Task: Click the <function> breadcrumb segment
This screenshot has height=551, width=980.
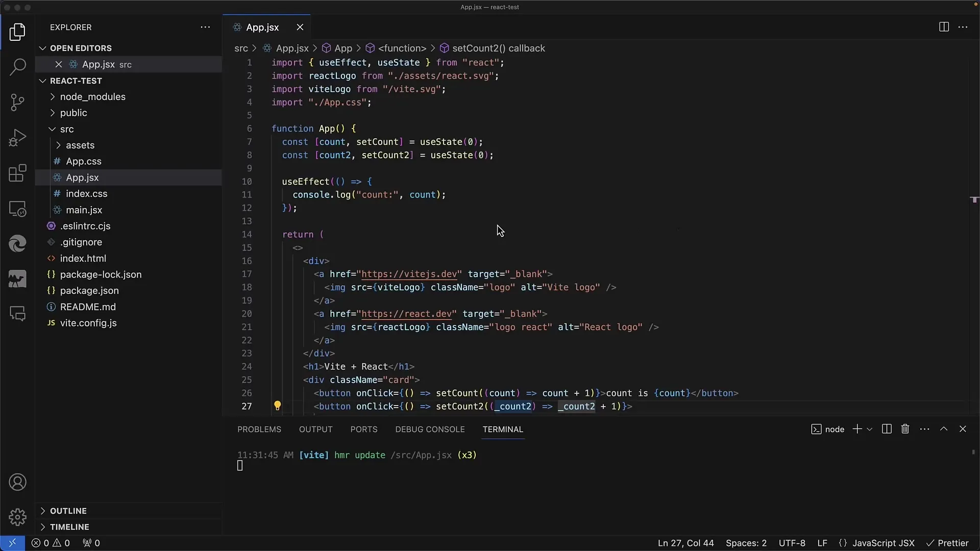Action: [396, 48]
